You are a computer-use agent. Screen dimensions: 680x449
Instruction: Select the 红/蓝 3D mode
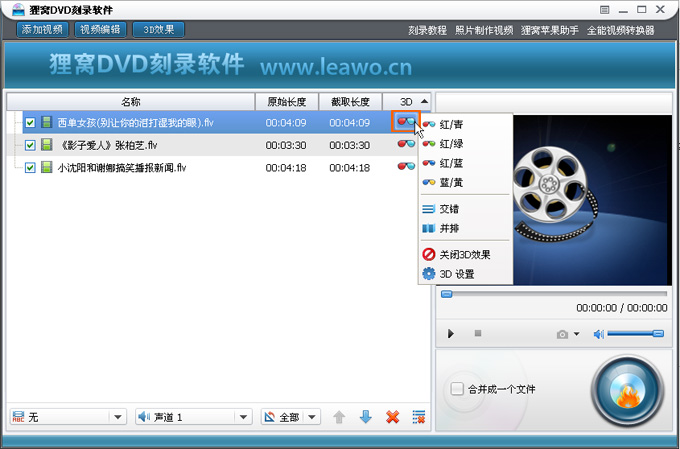[x=465, y=163]
